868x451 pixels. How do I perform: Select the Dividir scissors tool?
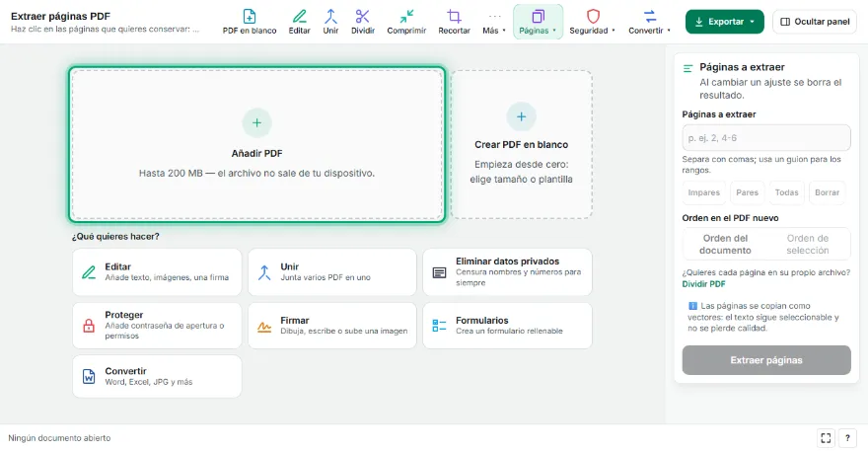tap(363, 22)
